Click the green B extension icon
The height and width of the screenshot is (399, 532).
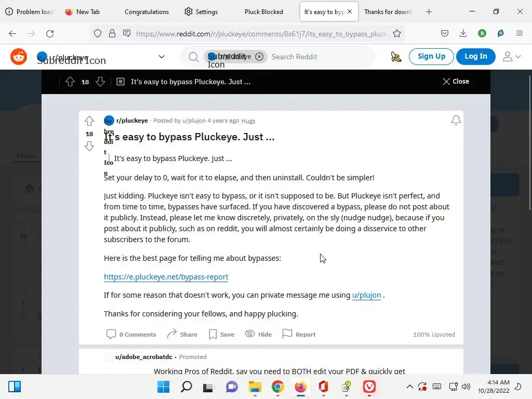pos(482,33)
